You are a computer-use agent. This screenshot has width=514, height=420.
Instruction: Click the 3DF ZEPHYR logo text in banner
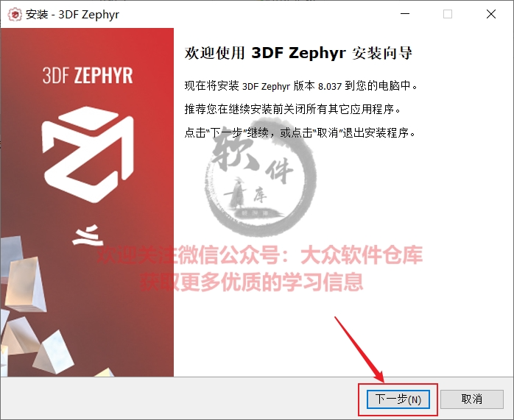tap(88, 75)
